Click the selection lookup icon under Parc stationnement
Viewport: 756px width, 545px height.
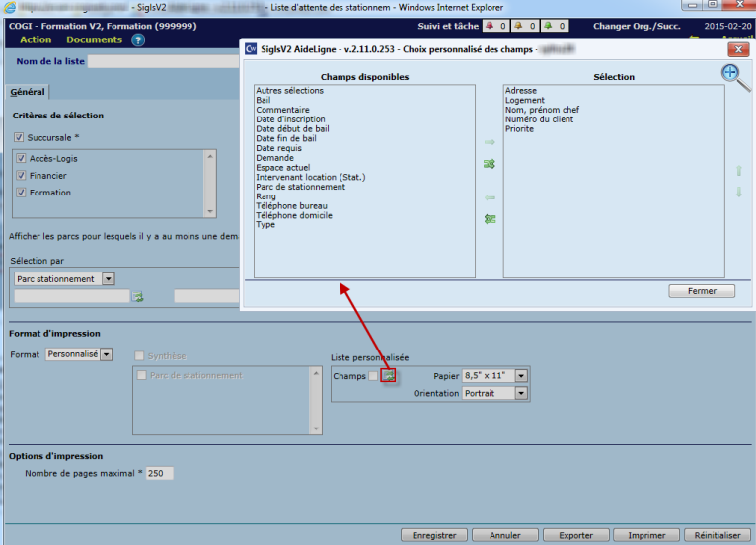(138, 296)
